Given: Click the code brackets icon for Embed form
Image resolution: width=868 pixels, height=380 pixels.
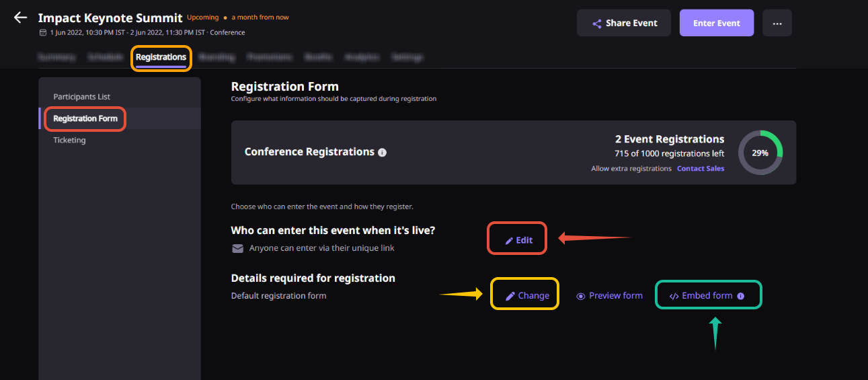Looking at the screenshot, I should pyautogui.click(x=674, y=296).
